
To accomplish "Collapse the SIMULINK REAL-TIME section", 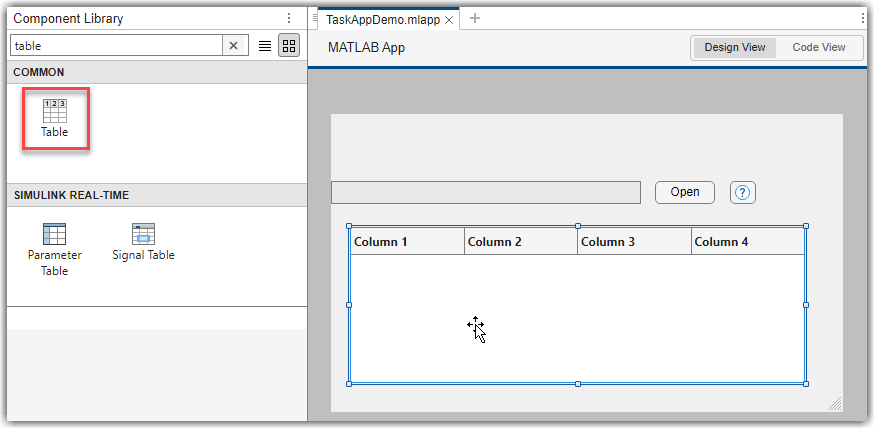I will [x=71, y=195].
